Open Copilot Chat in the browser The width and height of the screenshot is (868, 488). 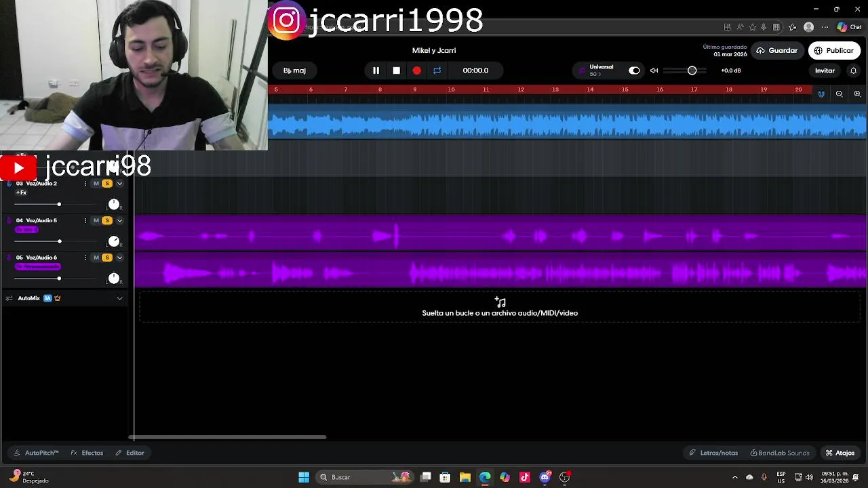849,27
